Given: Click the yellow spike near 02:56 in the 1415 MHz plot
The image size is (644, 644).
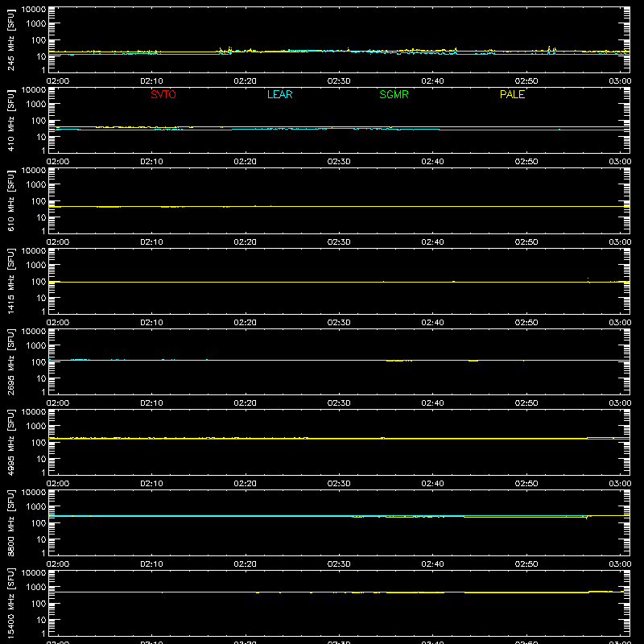Looking at the screenshot, I should pos(588,280).
